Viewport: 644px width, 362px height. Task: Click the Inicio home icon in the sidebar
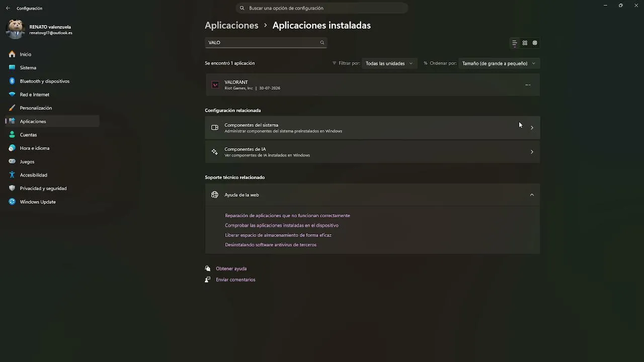12,54
